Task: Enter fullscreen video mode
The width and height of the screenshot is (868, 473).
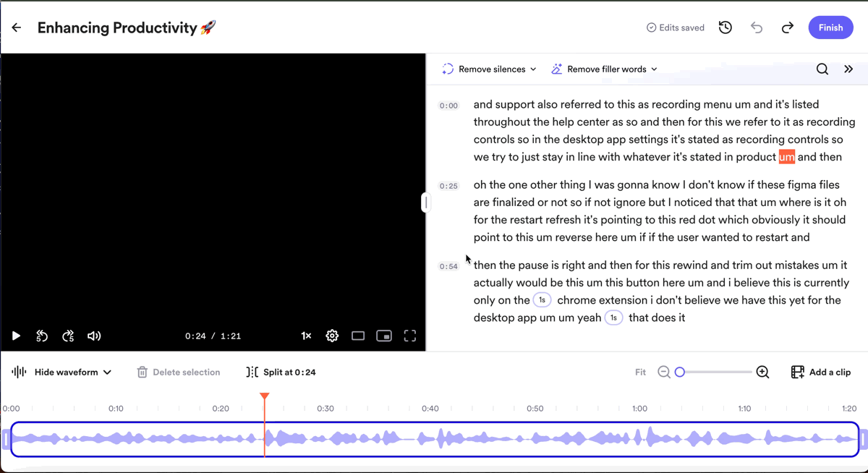Action: click(410, 336)
